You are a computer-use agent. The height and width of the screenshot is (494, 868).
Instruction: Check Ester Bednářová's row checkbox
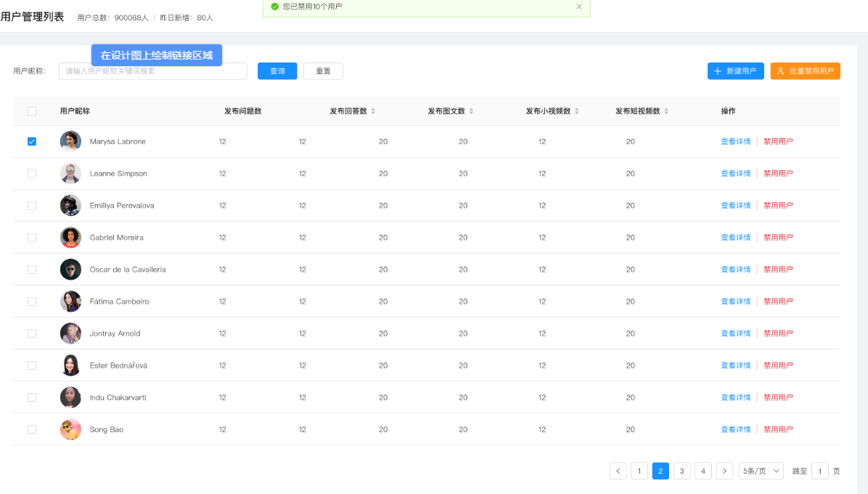tap(32, 365)
